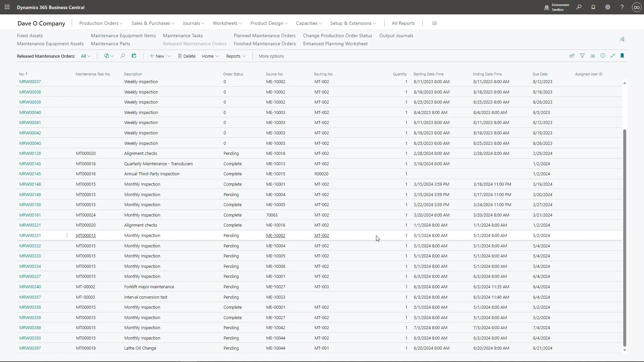Click the search list magnifier icon
Viewport: 644px width, 362px height.
pyautogui.click(x=122, y=56)
